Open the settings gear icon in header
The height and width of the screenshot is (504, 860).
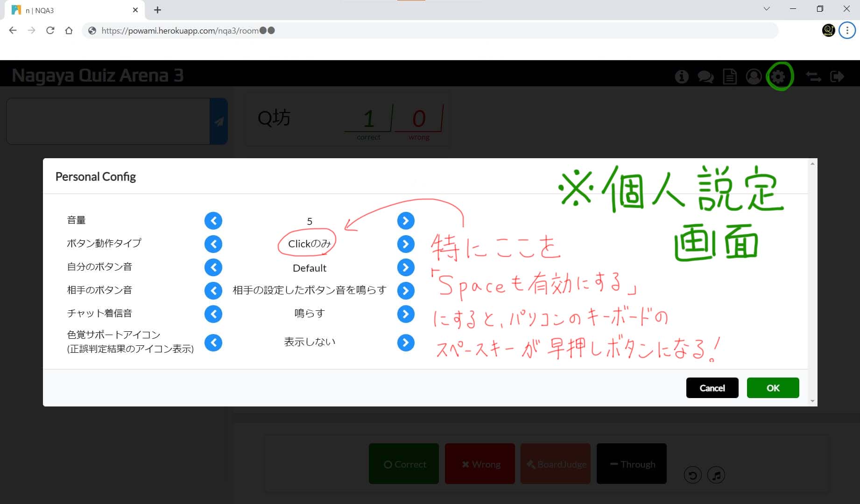(778, 77)
